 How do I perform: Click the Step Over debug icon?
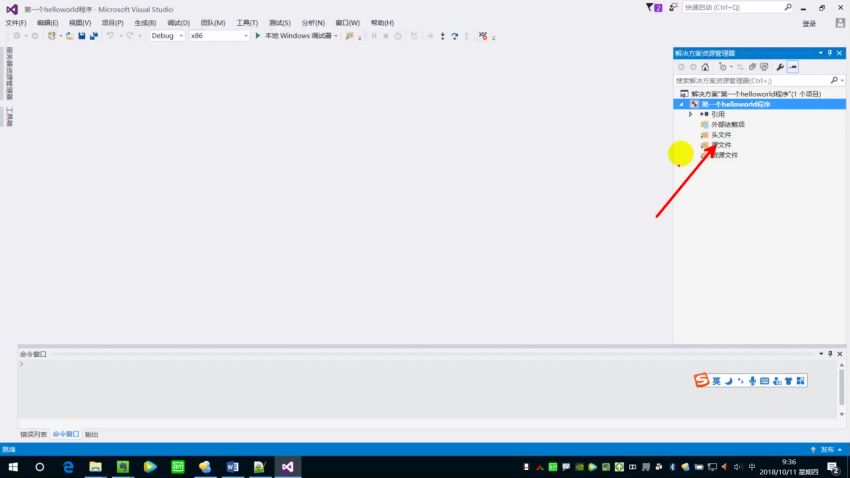[x=454, y=36]
